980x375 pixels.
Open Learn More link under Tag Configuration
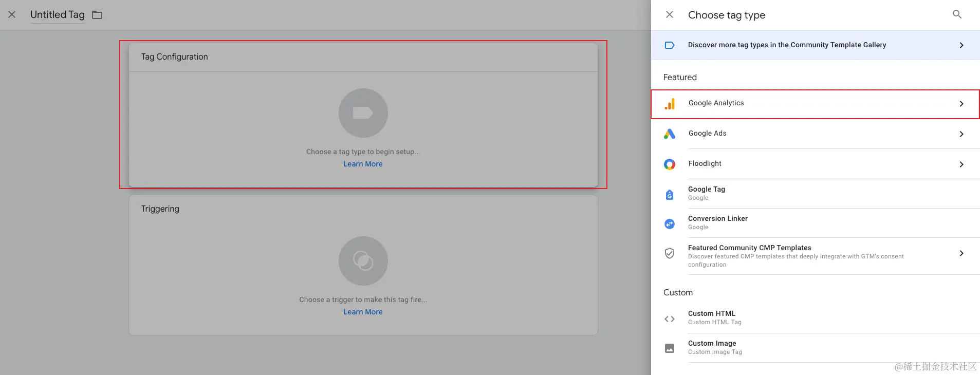click(x=363, y=164)
